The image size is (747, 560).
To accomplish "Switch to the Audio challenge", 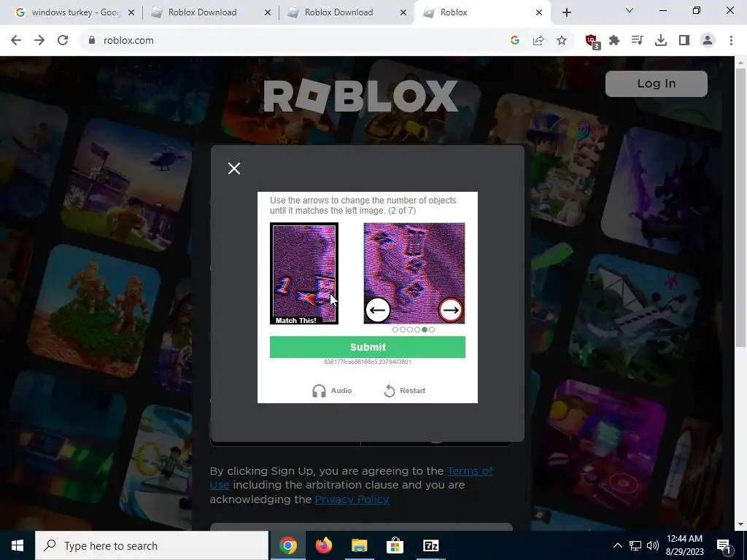I will 332,391.
